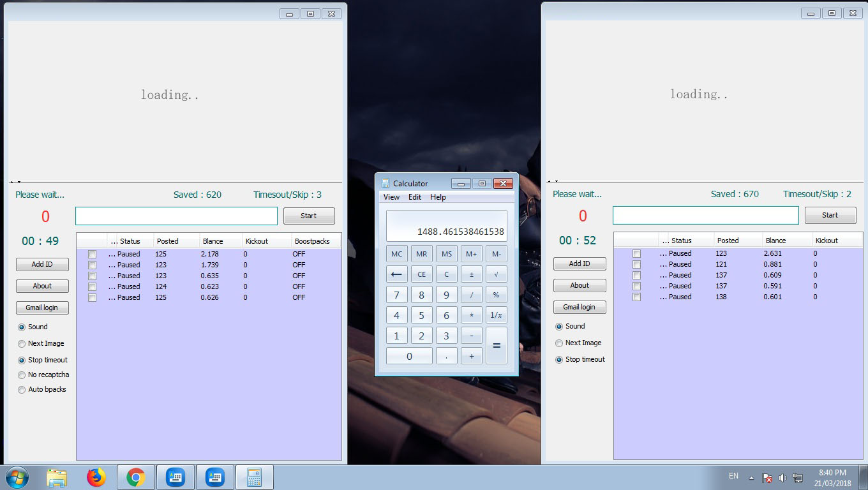Click the timer reading 00 : 52

click(x=578, y=241)
